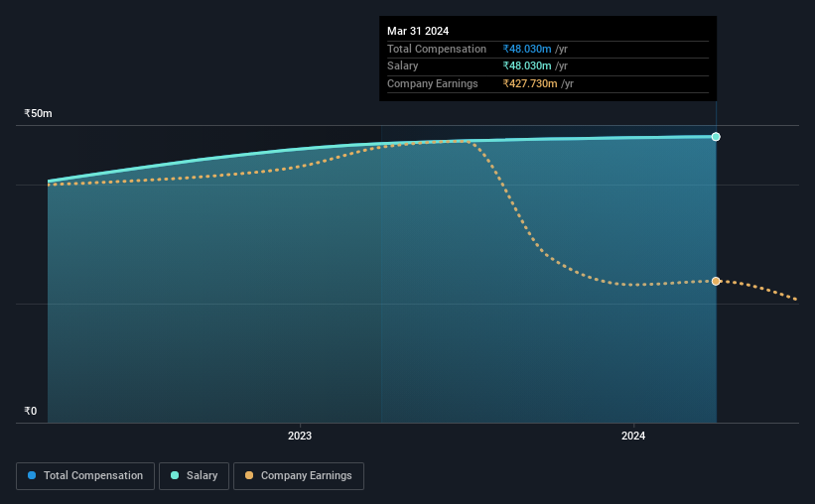
Task: Click the ₹427.730m company earnings value
Action: [530, 83]
